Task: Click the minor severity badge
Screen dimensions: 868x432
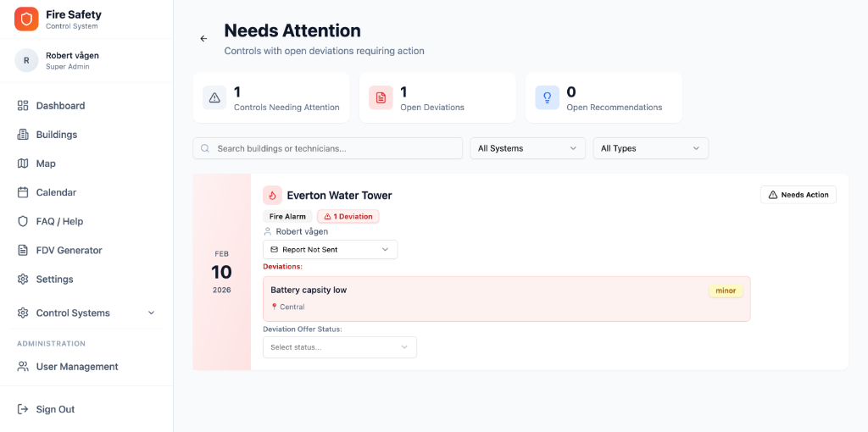Action: click(726, 291)
